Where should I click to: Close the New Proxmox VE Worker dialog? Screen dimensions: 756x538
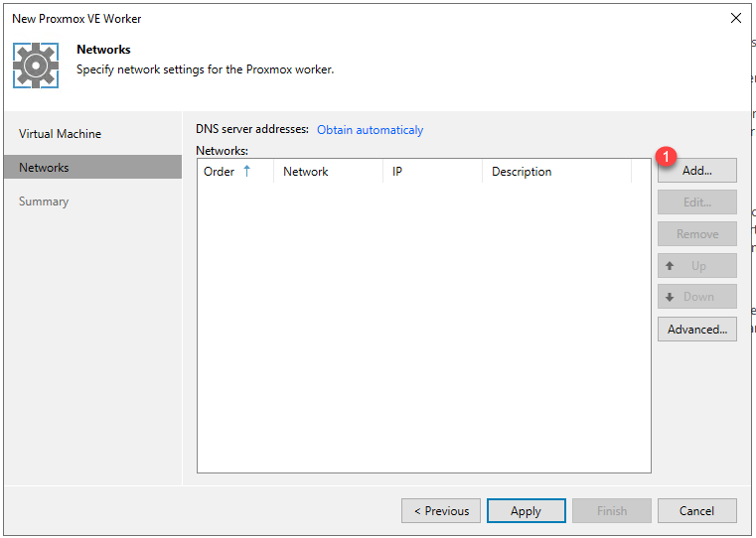point(736,18)
